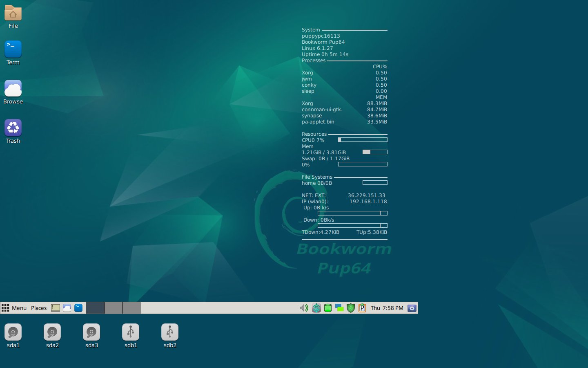
Task: Click the TDown:4.27KiB text
Action: (321, 232)
